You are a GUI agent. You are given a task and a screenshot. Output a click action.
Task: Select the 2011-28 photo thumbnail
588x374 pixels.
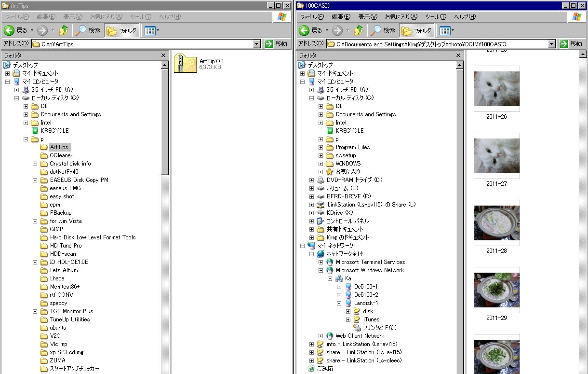[x=496, y=222]
